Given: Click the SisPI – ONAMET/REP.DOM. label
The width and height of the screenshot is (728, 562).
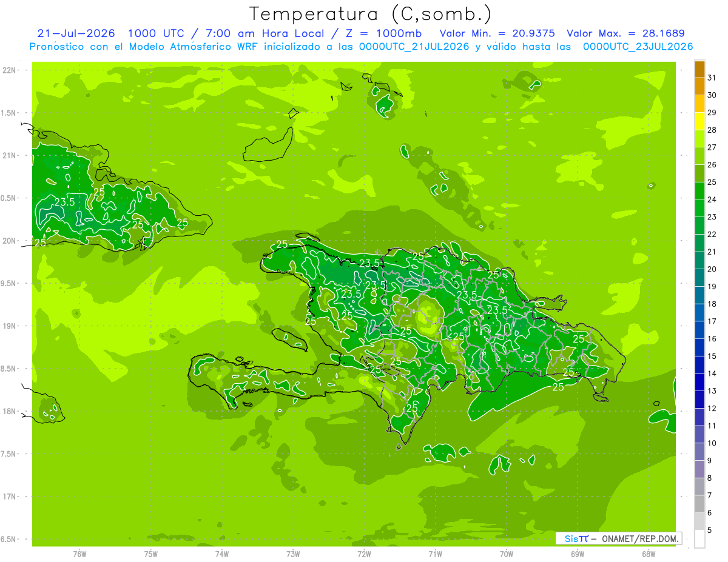Looking at the screenshot, I should point(618,538).
